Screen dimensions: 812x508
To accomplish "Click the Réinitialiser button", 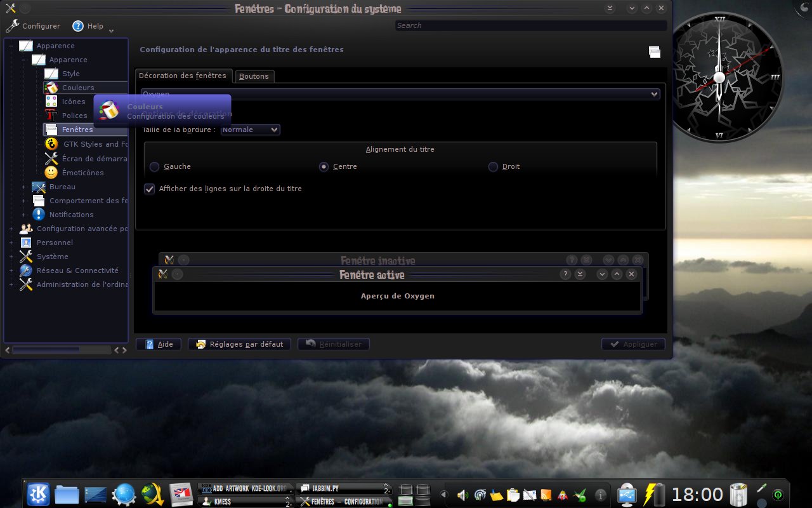I will point(334,344).
